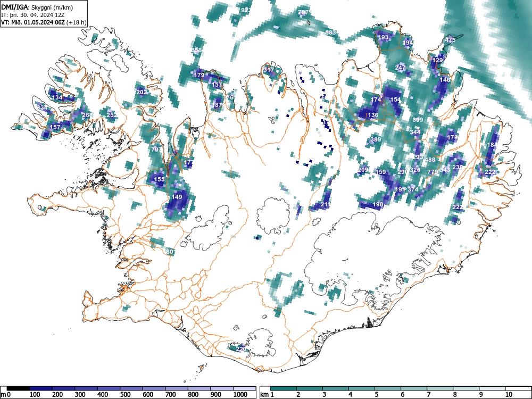Click visibility value 134 in the Westfjords
532x399 pixels.
tap(57, 97)
